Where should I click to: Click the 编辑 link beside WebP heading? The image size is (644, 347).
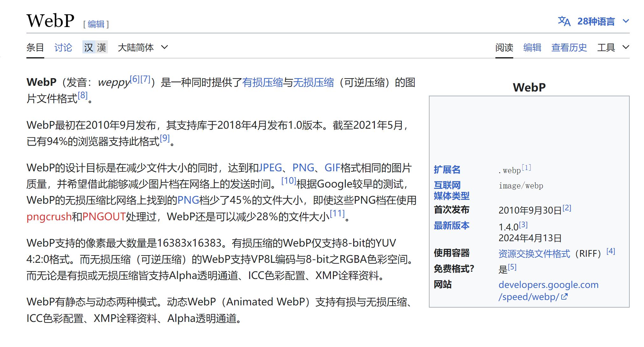coord(96,24)
